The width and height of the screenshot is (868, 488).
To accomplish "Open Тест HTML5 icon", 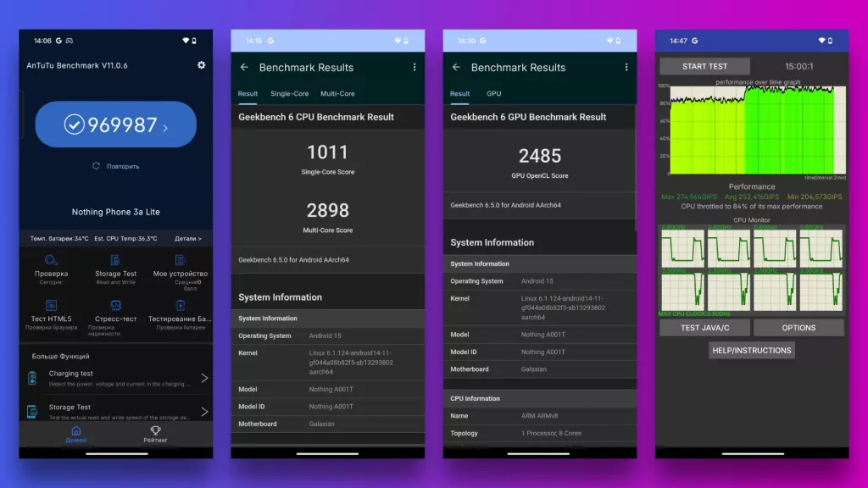I will (51, 305).
